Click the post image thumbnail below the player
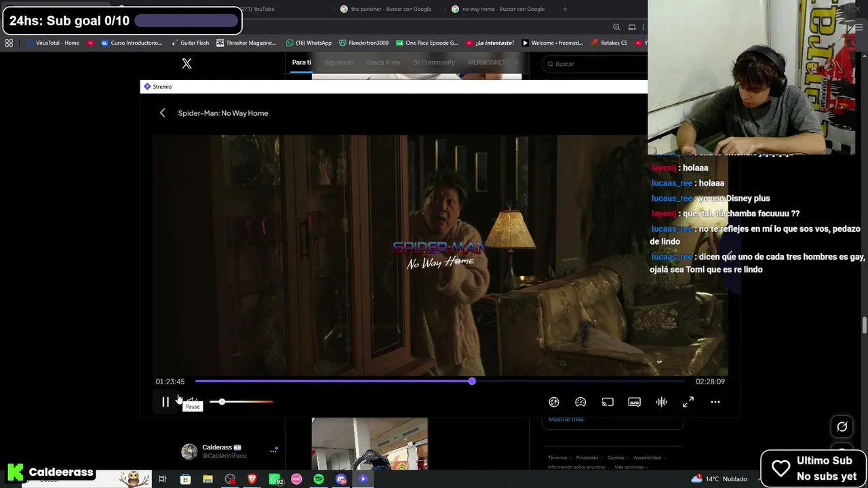Viewport: 868px width, 488px height. tap(370, 443)
